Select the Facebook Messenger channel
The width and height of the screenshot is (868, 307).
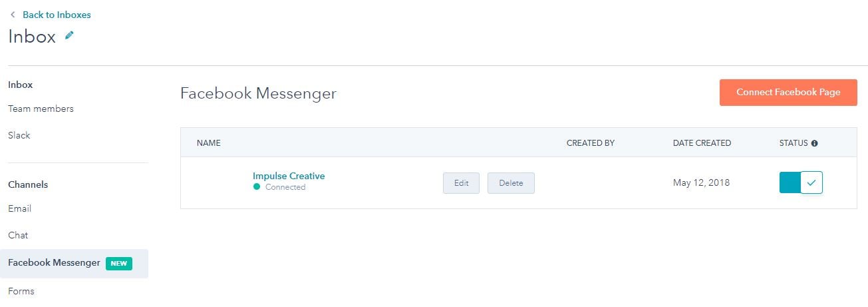tap(54, 263)
